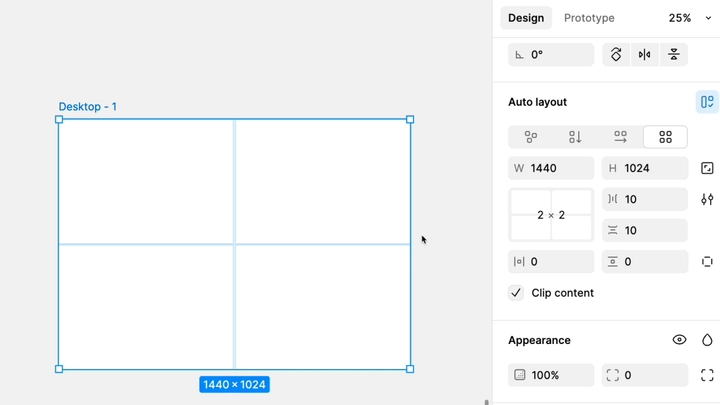Select the Design tab
Image resolution: width=720 pixels, height=405 pixels.
(x=526, y=18)
